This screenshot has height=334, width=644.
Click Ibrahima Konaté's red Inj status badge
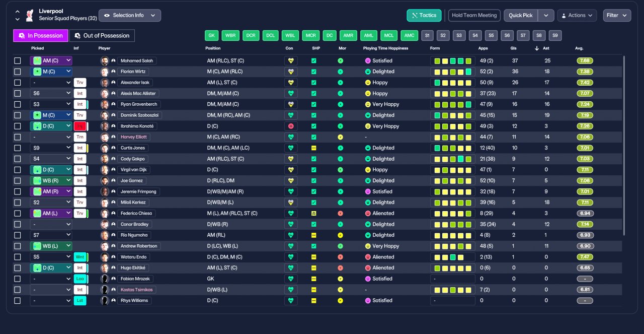[x=79, y=126]
